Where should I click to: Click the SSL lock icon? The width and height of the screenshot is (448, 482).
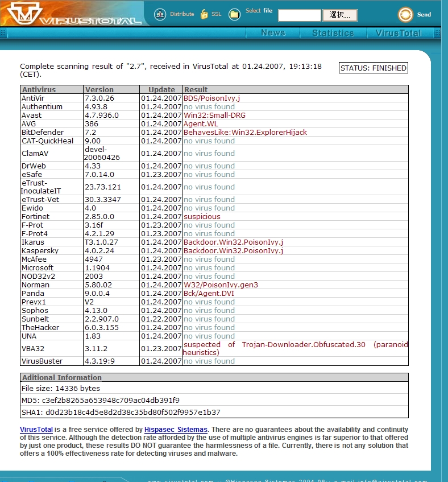point(204,14)
